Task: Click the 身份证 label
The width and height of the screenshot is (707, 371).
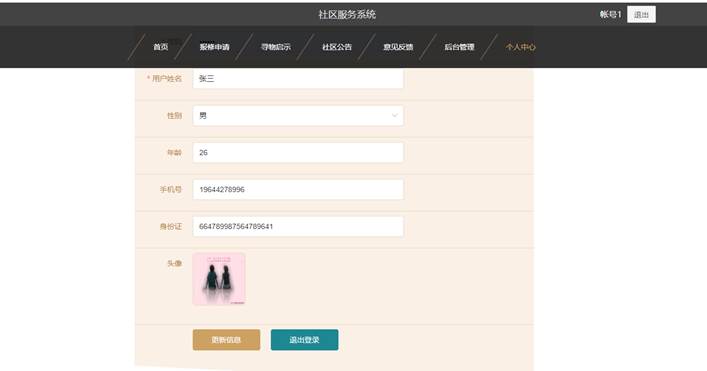Action: tap(171, 226)
